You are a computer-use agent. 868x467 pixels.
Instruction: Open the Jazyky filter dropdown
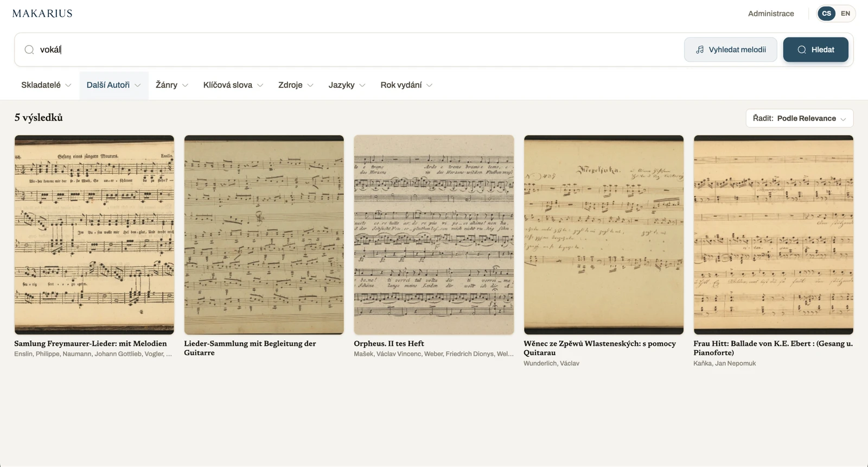click(347, 85)
